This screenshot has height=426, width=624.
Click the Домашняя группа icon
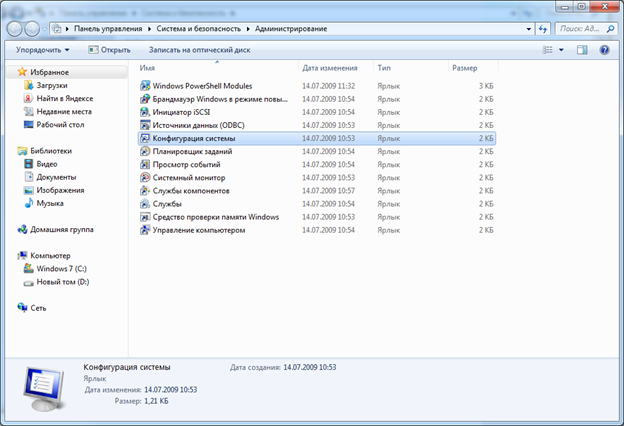pyautogui.click(x=22, y=229)
